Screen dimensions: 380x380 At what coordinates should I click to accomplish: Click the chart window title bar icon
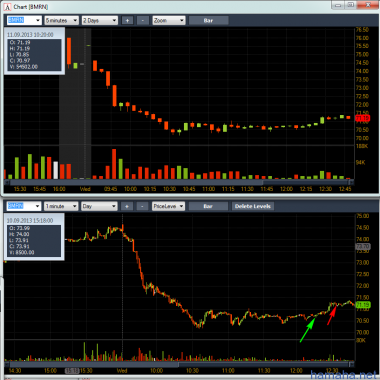[x=8, y=6]
